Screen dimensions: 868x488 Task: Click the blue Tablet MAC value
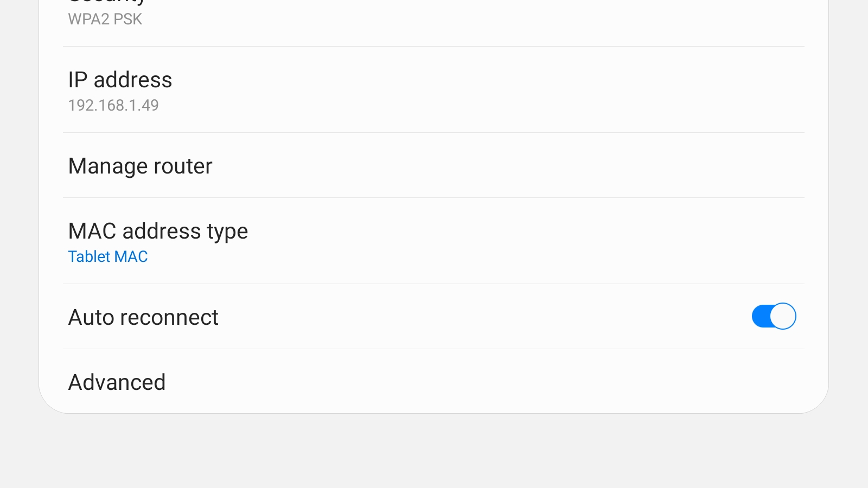(108, 256)
